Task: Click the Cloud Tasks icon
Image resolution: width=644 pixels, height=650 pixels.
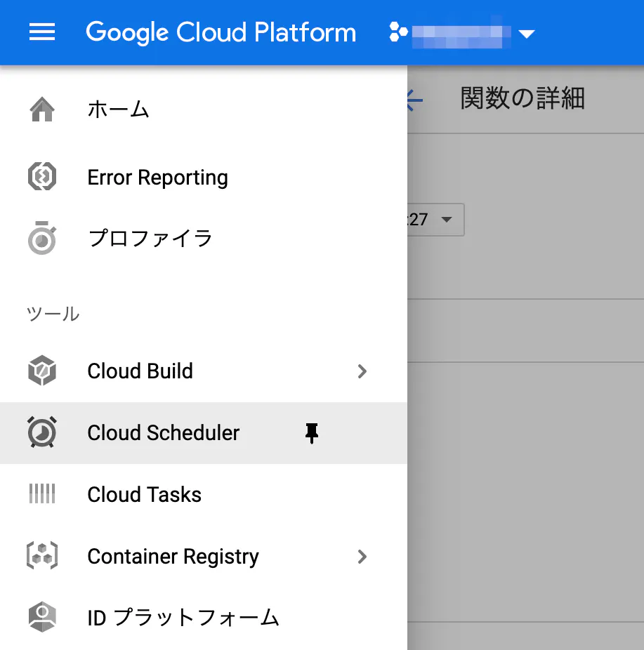Action: coord(41,494)
